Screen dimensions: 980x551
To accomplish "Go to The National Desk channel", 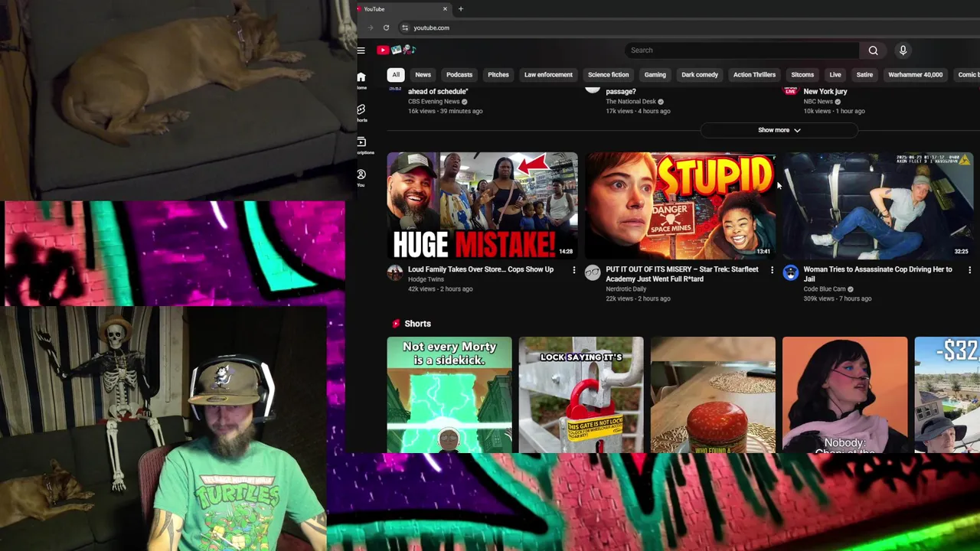I will click(631, 102).
